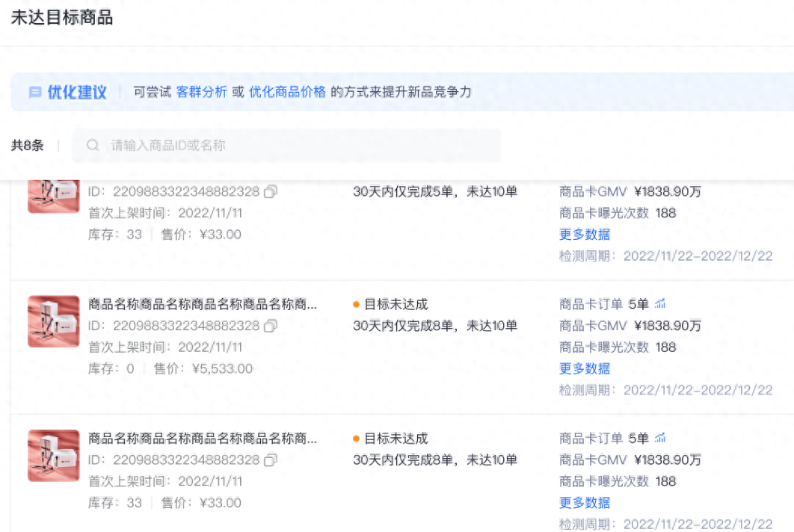This screenshot has height=532, width=794.
Task: Click the 优化建议 message icon
Action: click(x=35, y=92)
